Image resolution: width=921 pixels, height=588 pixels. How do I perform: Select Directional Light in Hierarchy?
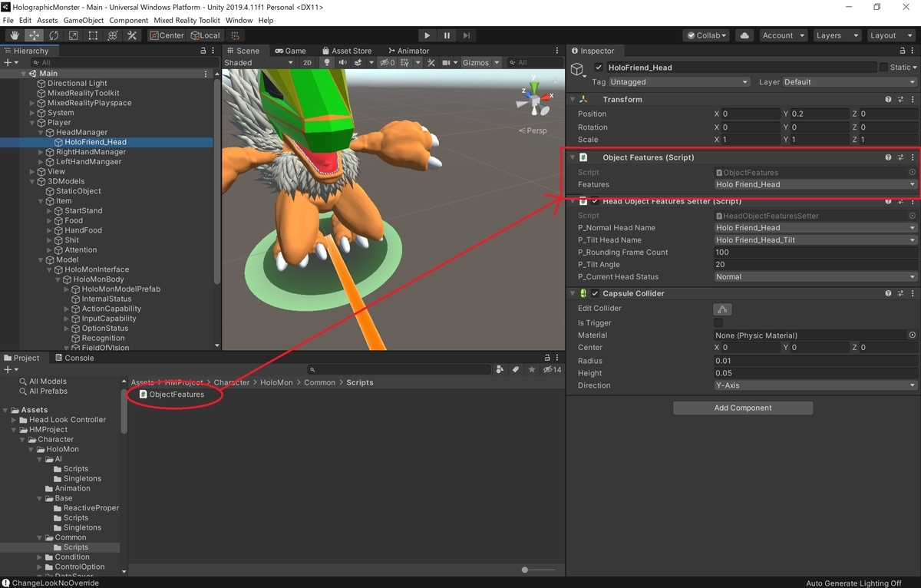[77, 84]
